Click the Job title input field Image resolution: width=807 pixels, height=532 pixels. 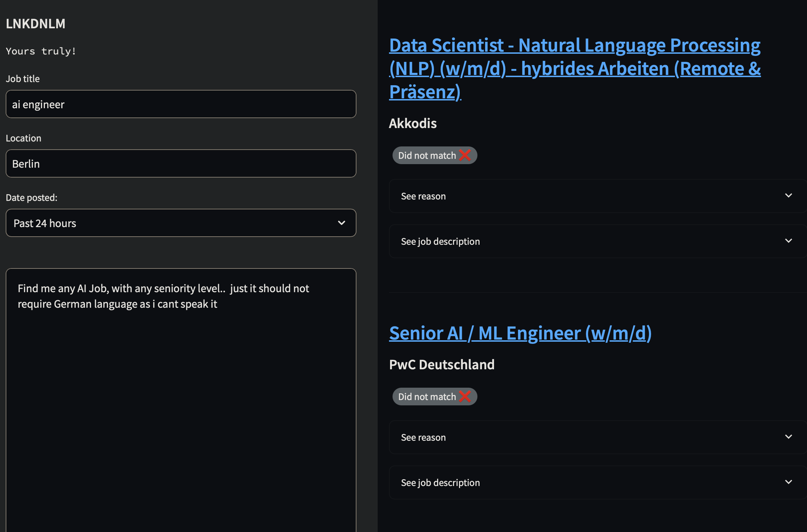tap(181, 104)
